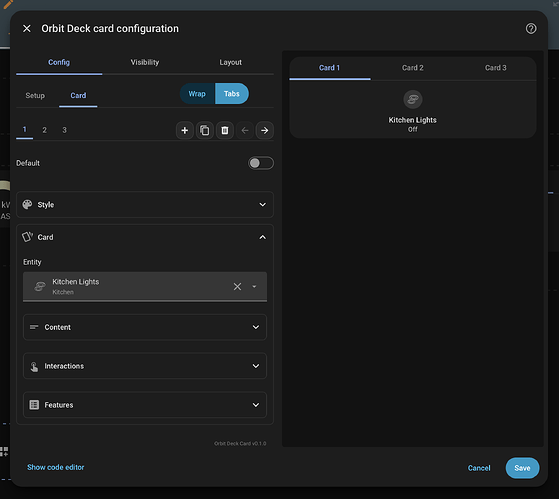Toggle the Default switch
The width and height of the screenshot is (559, 499).
[x=261, y=163]
